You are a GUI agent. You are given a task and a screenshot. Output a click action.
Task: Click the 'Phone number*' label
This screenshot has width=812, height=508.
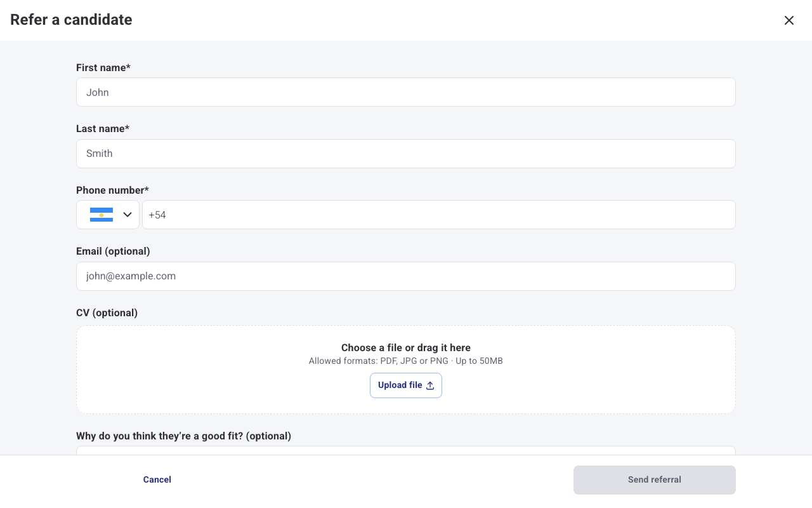(x=112, y=190)
